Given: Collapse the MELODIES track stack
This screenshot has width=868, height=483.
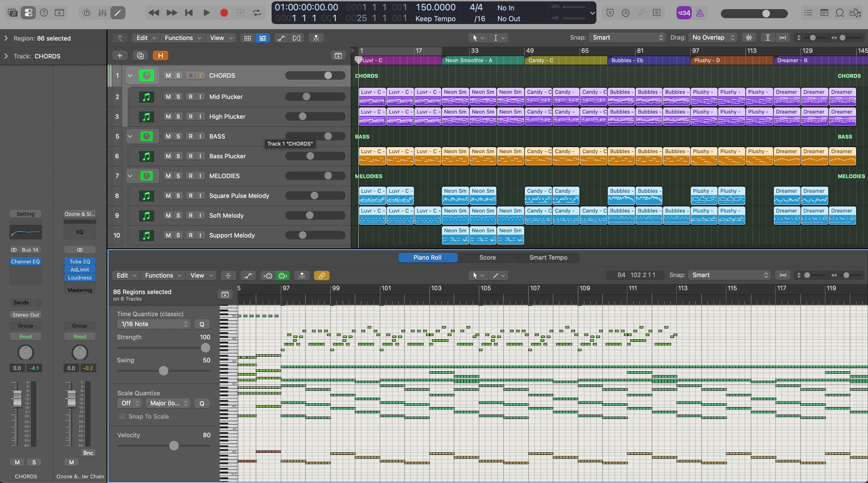Looking at the screenshot, I should [x=130, y=176].
